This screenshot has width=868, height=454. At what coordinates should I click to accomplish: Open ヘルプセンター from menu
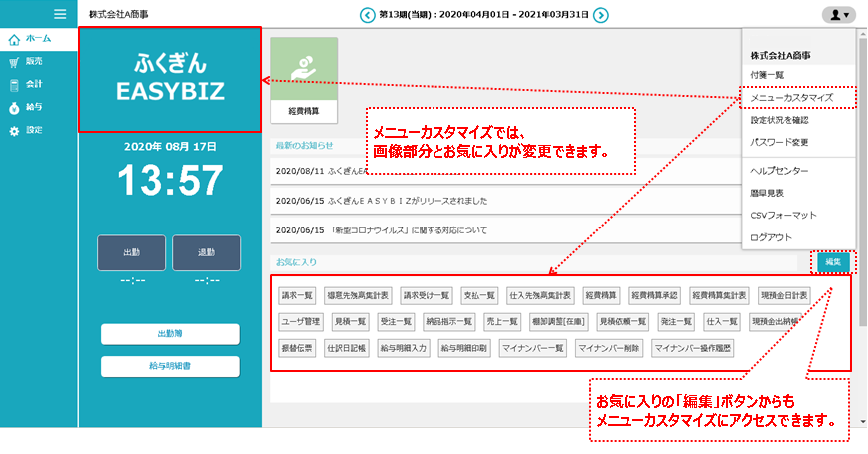(x=779, y=171)
